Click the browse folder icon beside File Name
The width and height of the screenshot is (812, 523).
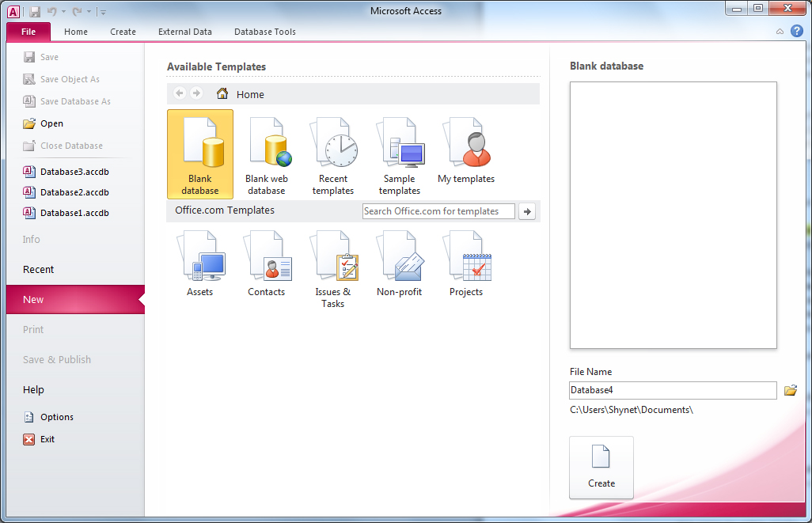click(x=790, y=390)
